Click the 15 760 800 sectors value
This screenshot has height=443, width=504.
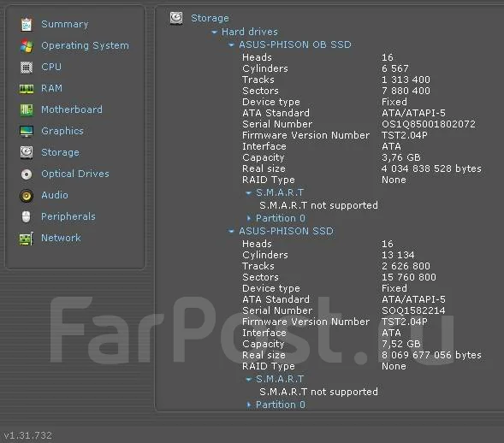[409, 277]
